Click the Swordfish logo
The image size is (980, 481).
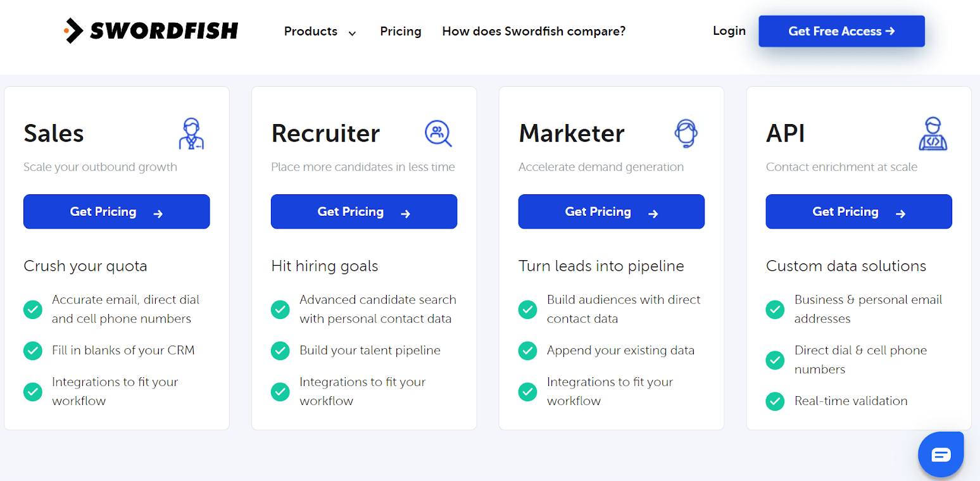point(151,30)
